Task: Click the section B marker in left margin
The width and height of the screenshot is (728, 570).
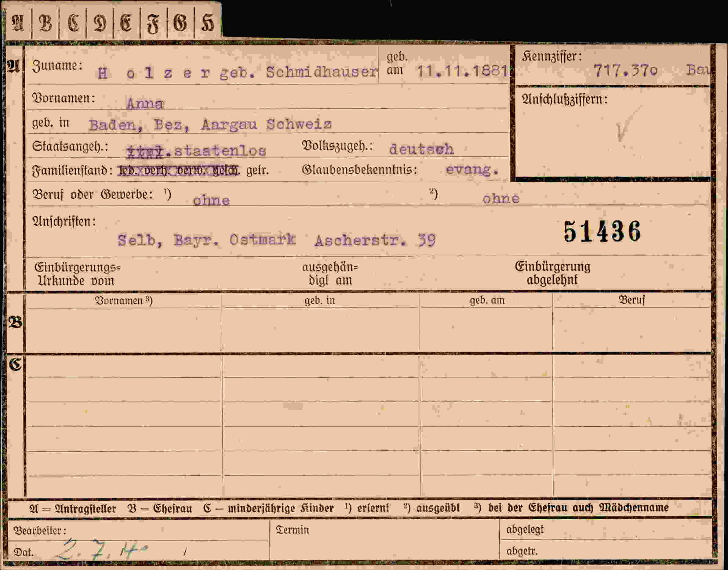Action: pos(15,322)
